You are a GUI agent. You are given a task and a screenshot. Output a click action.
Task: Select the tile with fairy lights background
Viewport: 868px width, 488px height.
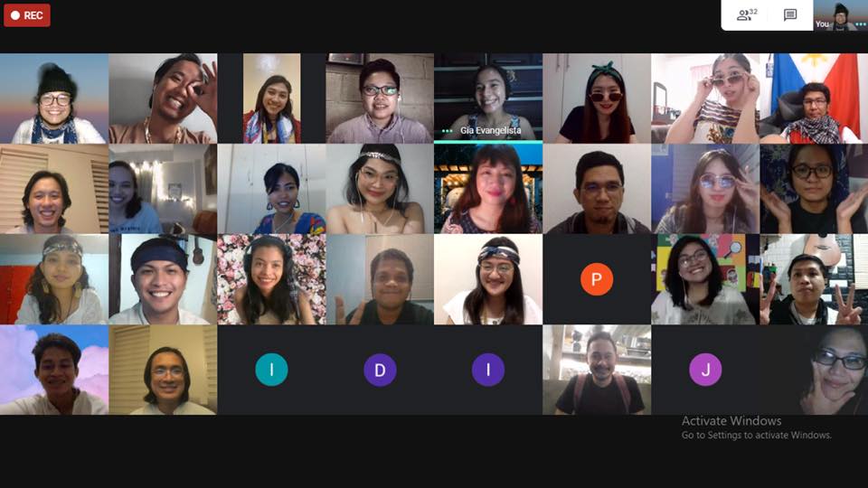tap(163, 189)
